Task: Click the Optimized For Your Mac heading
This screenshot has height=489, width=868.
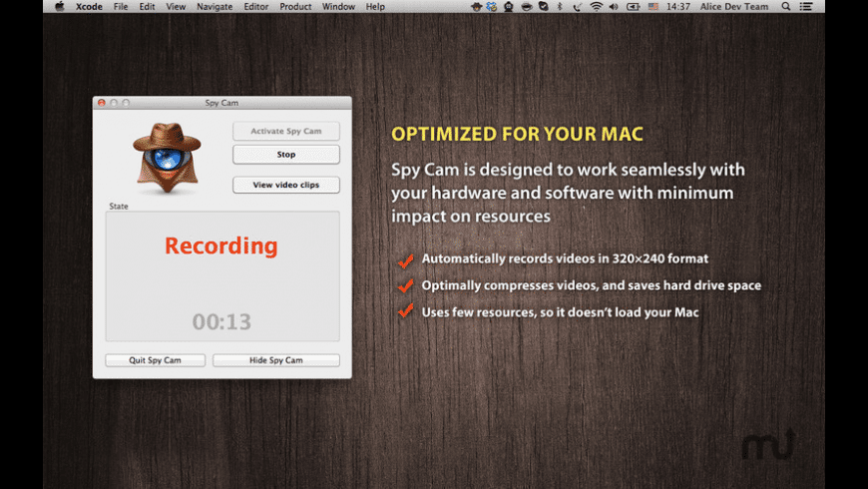Action: click(518, 134)
